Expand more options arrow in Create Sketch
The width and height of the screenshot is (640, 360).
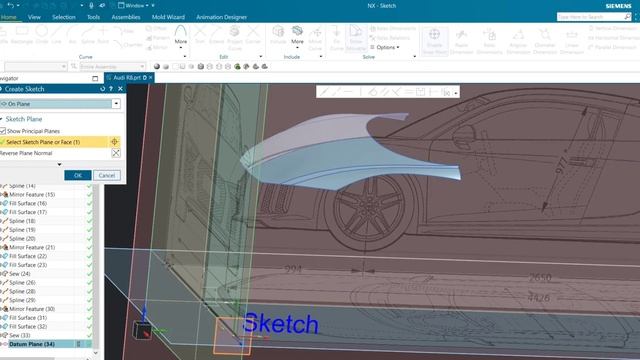[60, 164]
